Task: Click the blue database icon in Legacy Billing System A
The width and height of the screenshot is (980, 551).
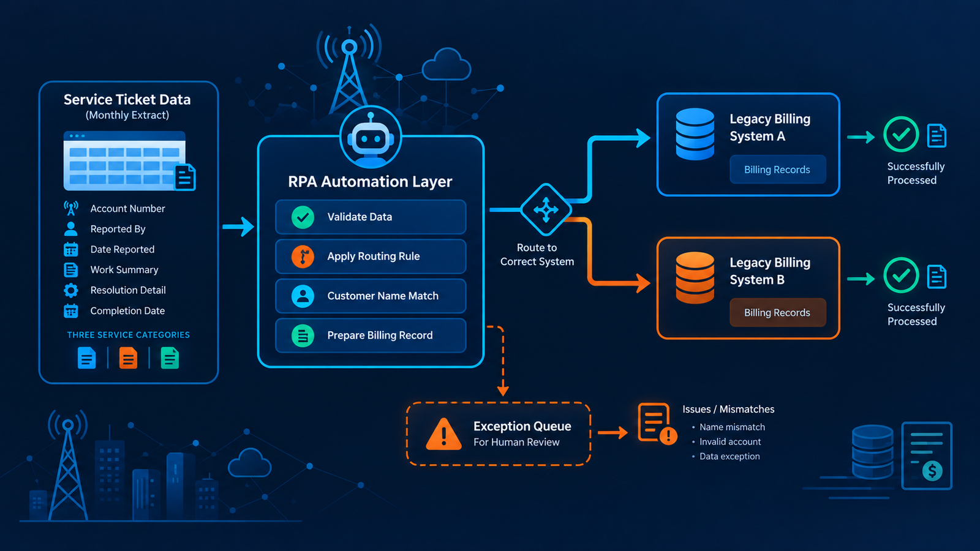Action: pyautogui.click(x=695, y=134)
